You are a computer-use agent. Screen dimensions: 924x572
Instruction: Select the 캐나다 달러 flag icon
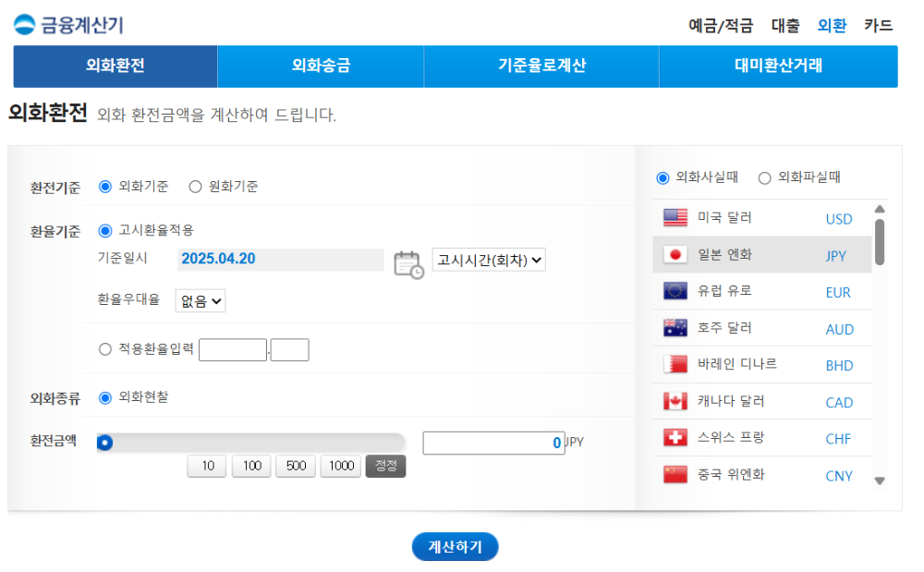pyautogui.click(x=675, y=402)
